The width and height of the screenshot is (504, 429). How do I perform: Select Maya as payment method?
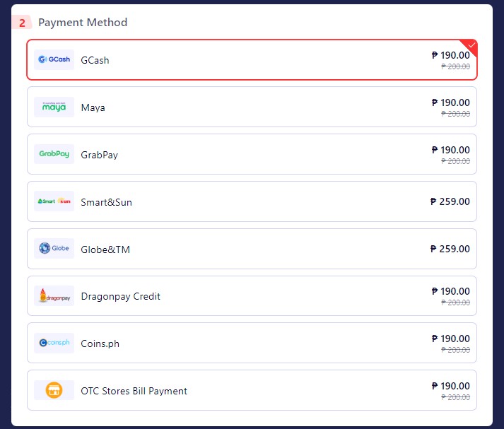[x=93, y=107]
